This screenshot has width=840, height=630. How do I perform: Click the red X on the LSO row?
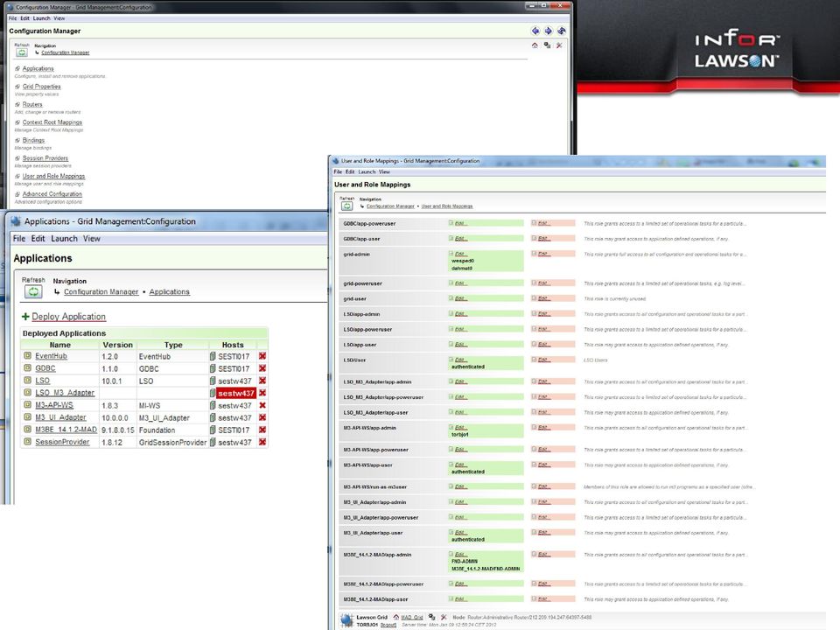262,381
